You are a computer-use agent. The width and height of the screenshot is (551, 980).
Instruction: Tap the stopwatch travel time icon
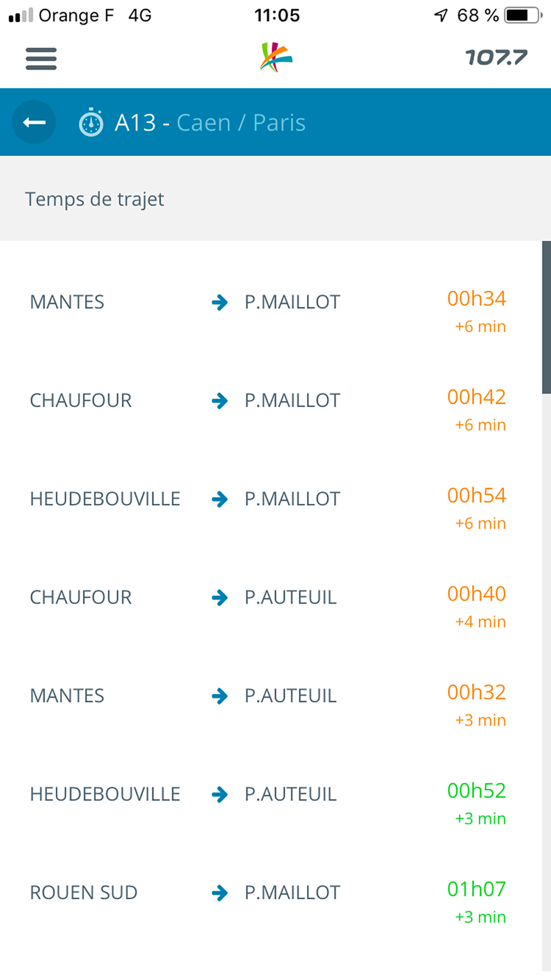91,122
